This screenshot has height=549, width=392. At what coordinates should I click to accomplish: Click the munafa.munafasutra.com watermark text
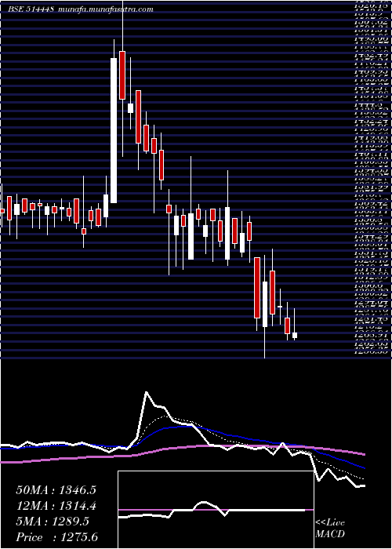coord(106,9)
